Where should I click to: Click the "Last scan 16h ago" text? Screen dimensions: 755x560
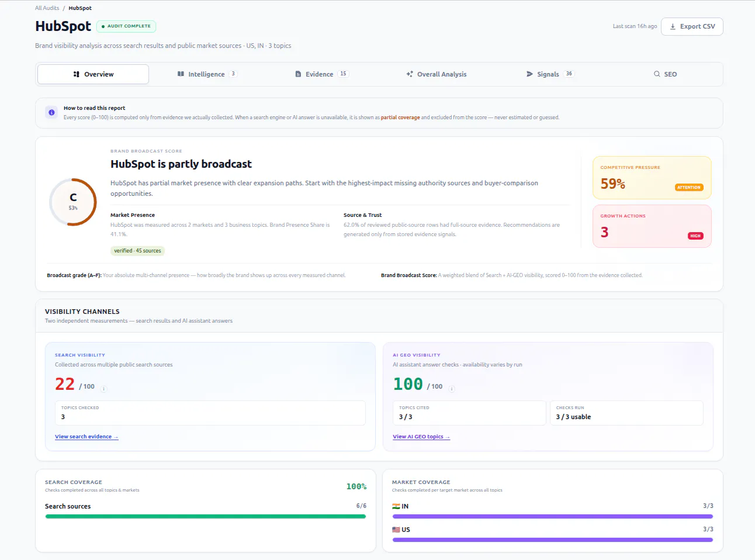click(635, 26)
